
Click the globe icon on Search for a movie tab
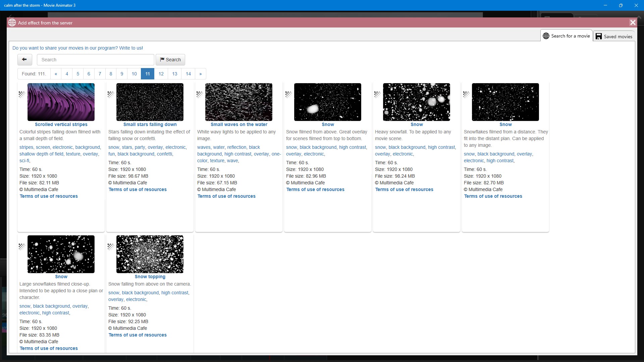(x=546, y=36)
